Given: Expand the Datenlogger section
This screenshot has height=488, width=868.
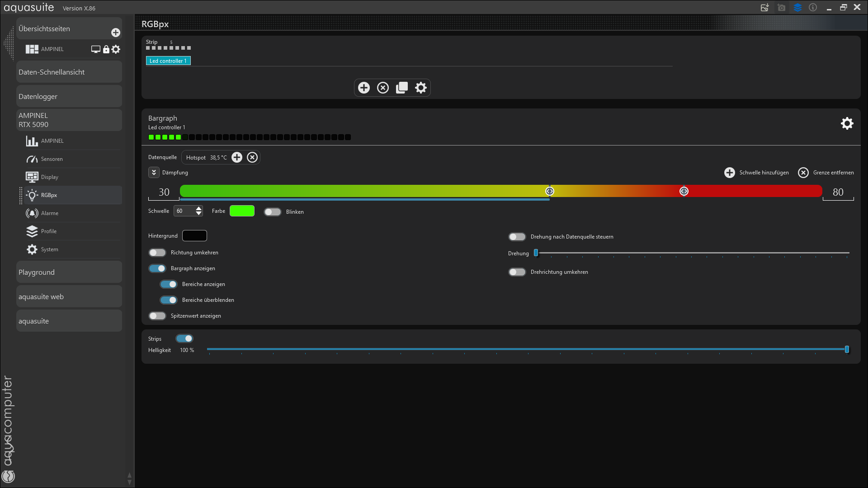Looking at the screenshot, I should point(38,96).
